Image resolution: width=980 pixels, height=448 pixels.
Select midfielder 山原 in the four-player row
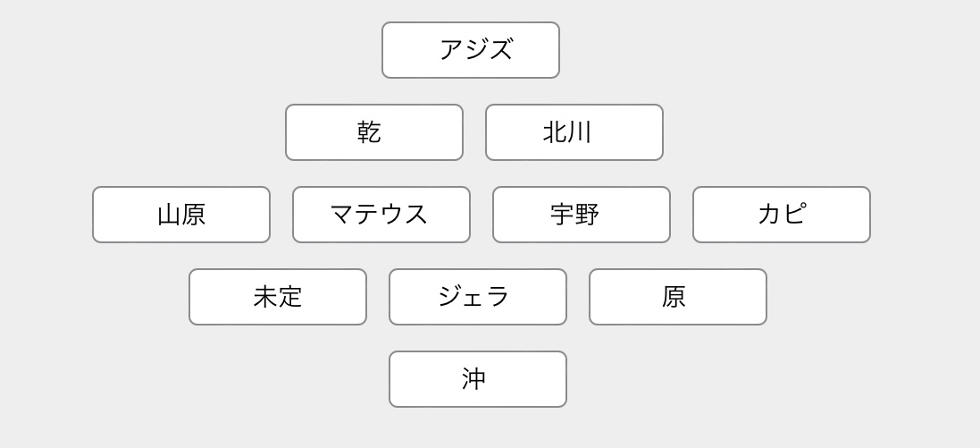[181, 215]
